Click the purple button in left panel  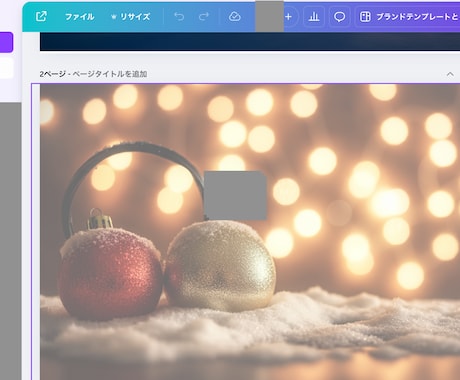(6, 42)
